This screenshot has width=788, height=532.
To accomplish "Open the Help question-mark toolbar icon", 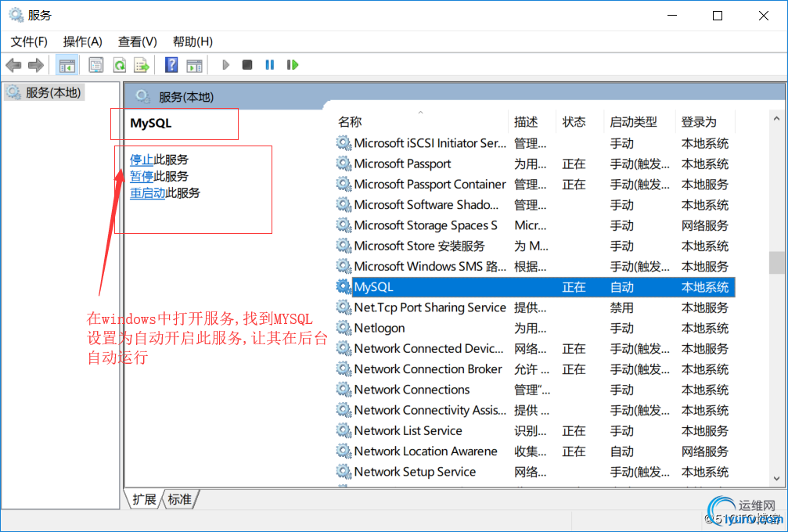I will click(171, 65).
